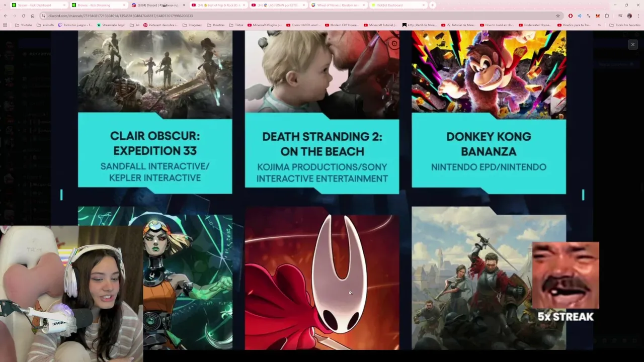Click 'KOJIMA PRODUCTIONS/SONY INTERACTIVE ENTERTAINMENT' text
Screen dimensions: 644x362
point(322,172)
